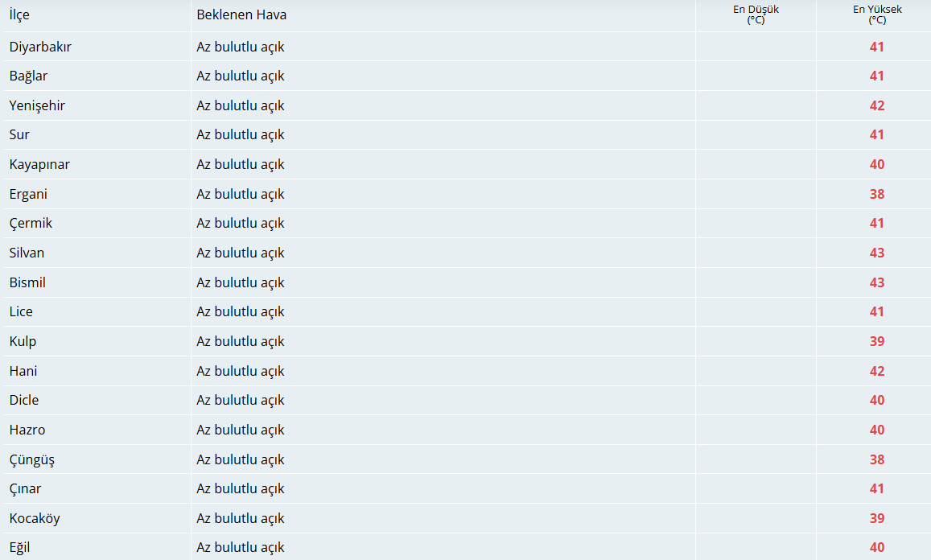This screenshot has width=931, height=560.
Task: Click the Lice district name
Action: click(x=21, y=311)
